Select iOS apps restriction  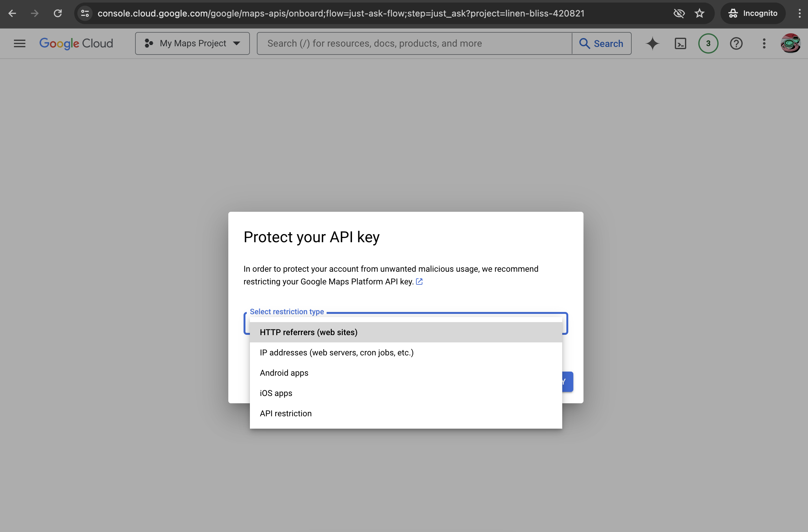click(x=406, y=393)
